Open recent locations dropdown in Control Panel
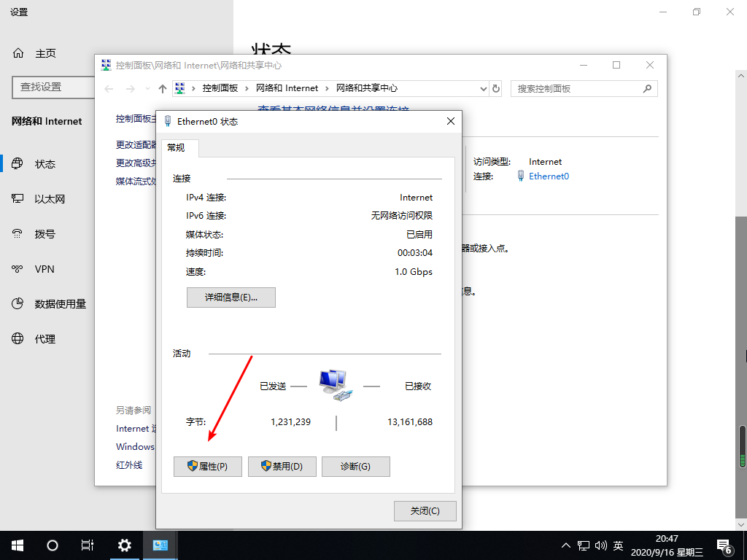 click(x=147, y=88)
